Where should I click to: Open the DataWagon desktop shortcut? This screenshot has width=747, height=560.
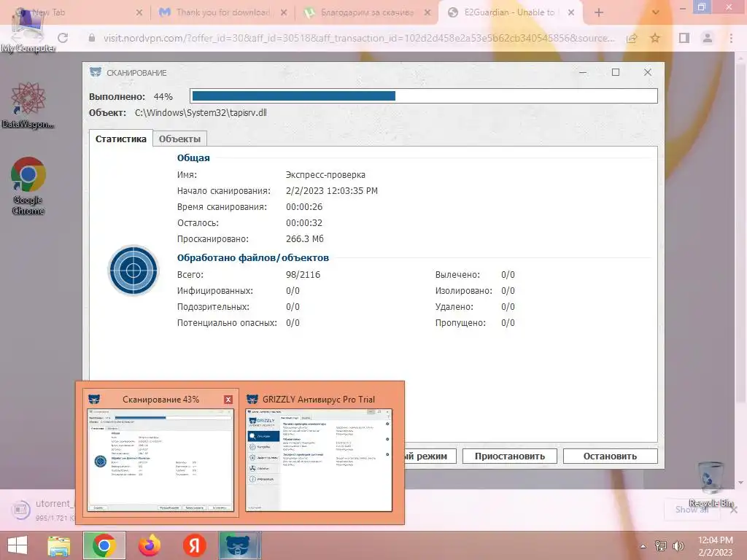pyautogui.click(x=28, y=106)
